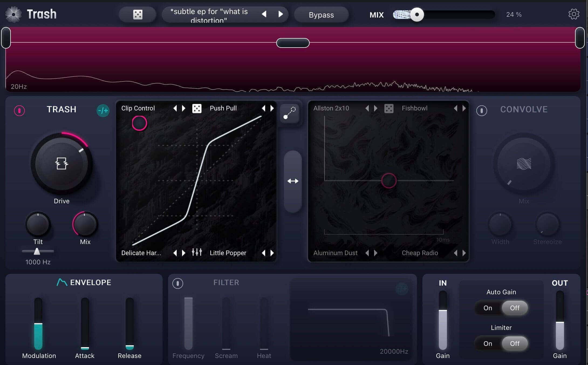The image size is (588, 365).
Task: Click the Drive knob center icon
Action: click(x=61, y=163)
